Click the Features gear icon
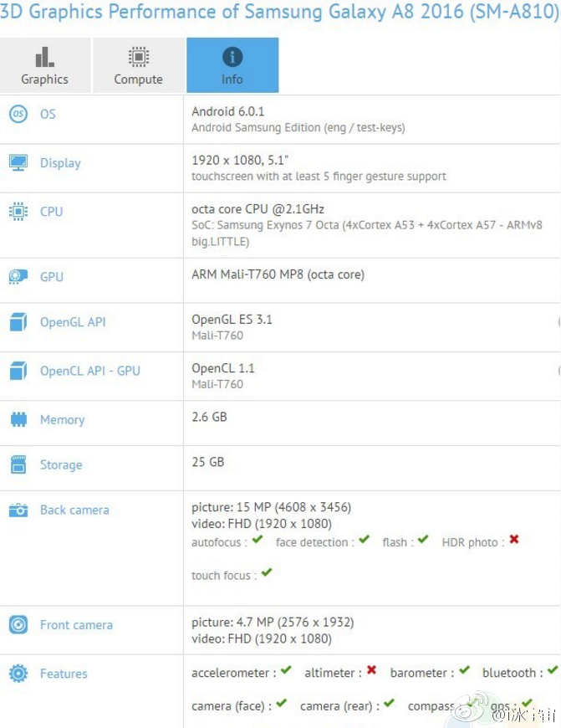Screen dimensions: 561x728 click(18, 674)
